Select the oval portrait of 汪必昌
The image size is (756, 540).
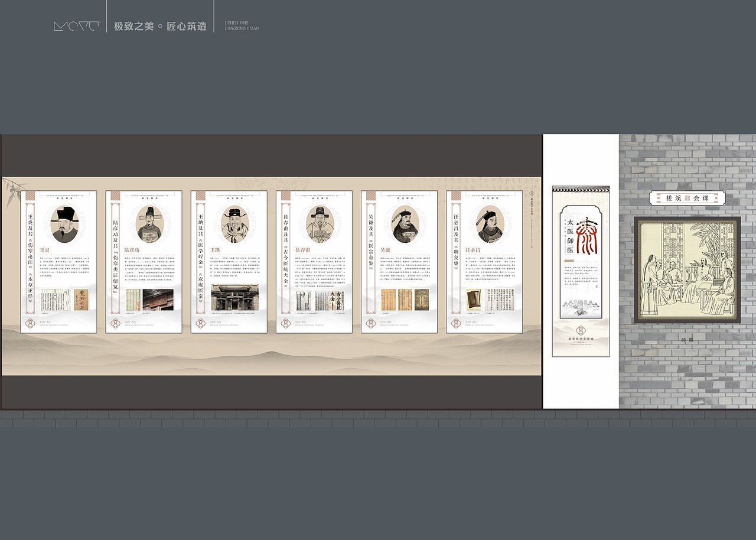click(491, 225)
